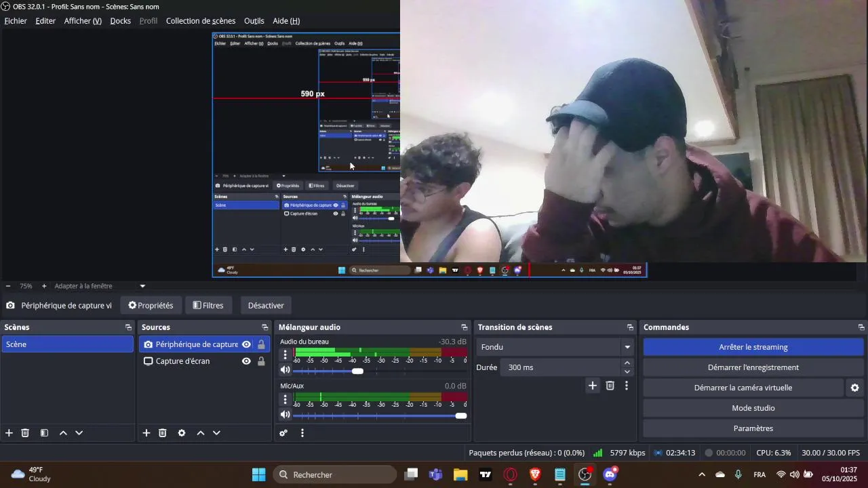Unlock Capture d'écran source lock
The image size is (868, 488).
tap(261, 361)
